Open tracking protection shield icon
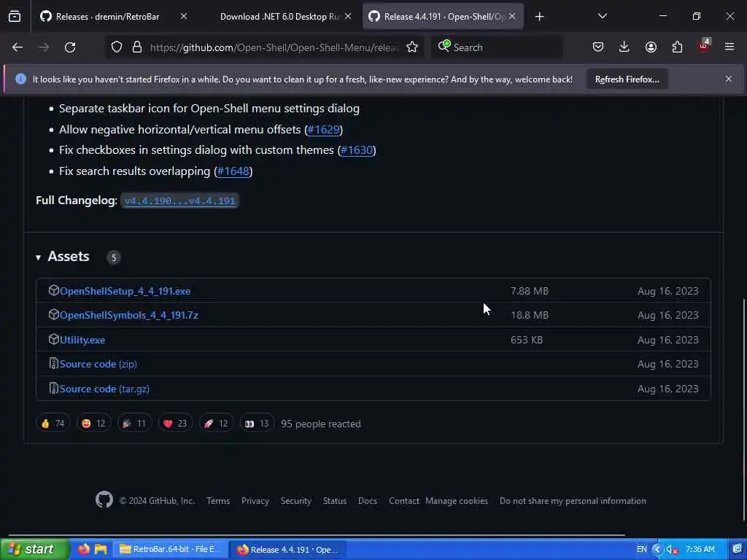This screenshot has width=747, height=560. click(117, 47)
